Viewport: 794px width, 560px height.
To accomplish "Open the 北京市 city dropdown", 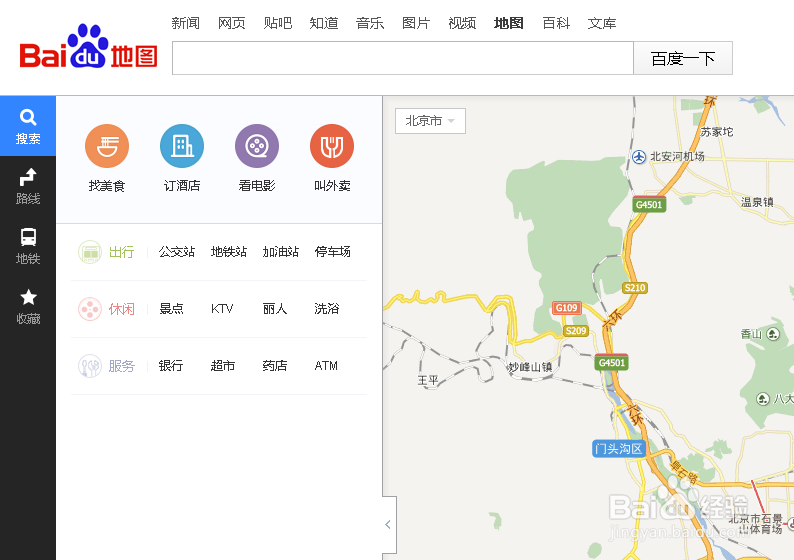I will click(x=430, y=121).
